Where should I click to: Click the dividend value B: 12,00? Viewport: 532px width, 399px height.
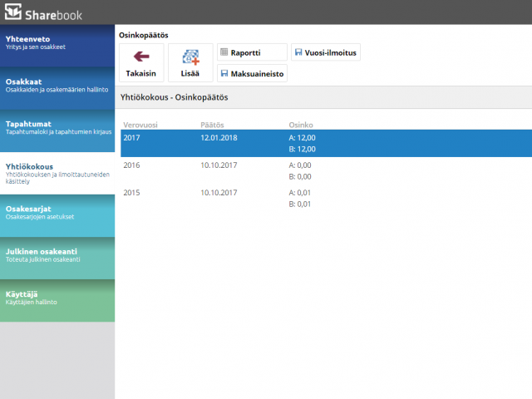coord(302,149)
